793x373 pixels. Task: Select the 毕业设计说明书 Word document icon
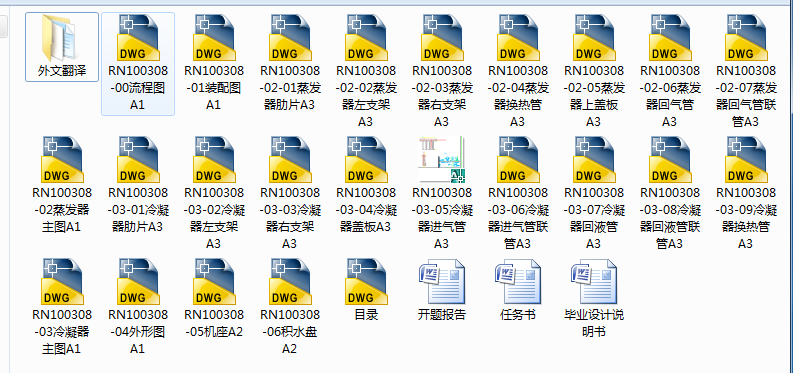593,282
